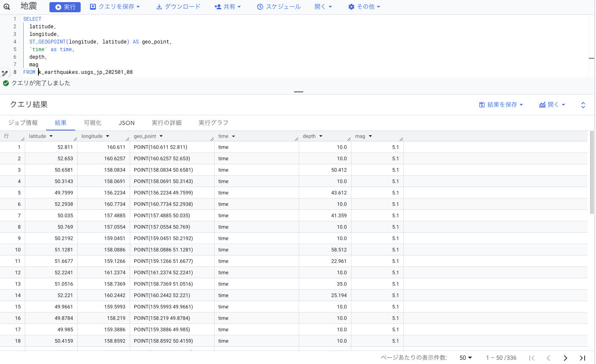Click the results vertical scrollbar

click(592, 172)
